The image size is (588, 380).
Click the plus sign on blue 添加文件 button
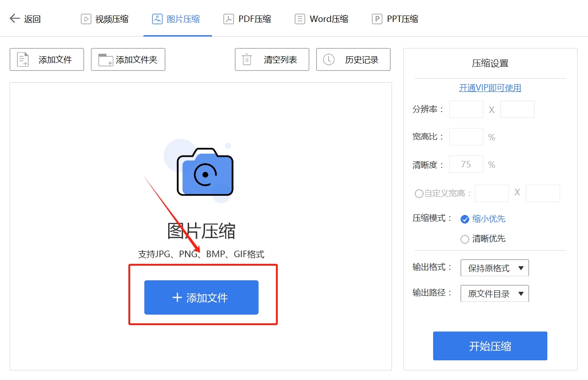pyautogui.click(x=177, y=298)
